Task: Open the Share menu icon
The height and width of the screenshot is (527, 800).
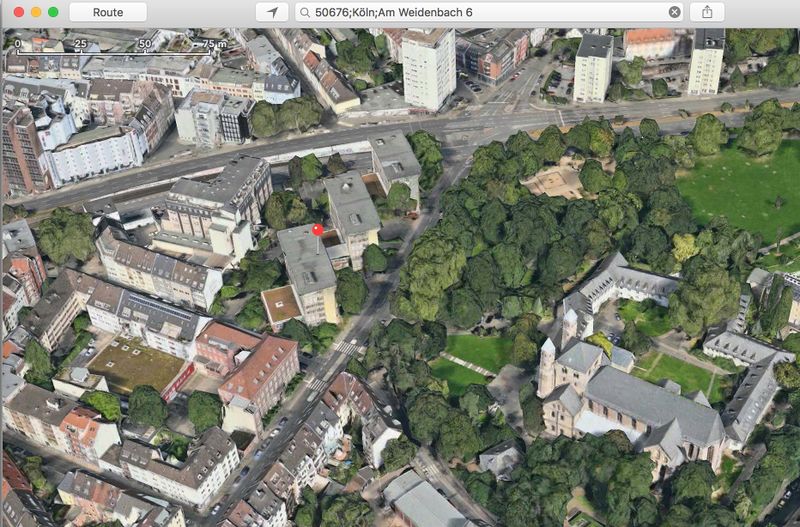Action: point(707,12)
